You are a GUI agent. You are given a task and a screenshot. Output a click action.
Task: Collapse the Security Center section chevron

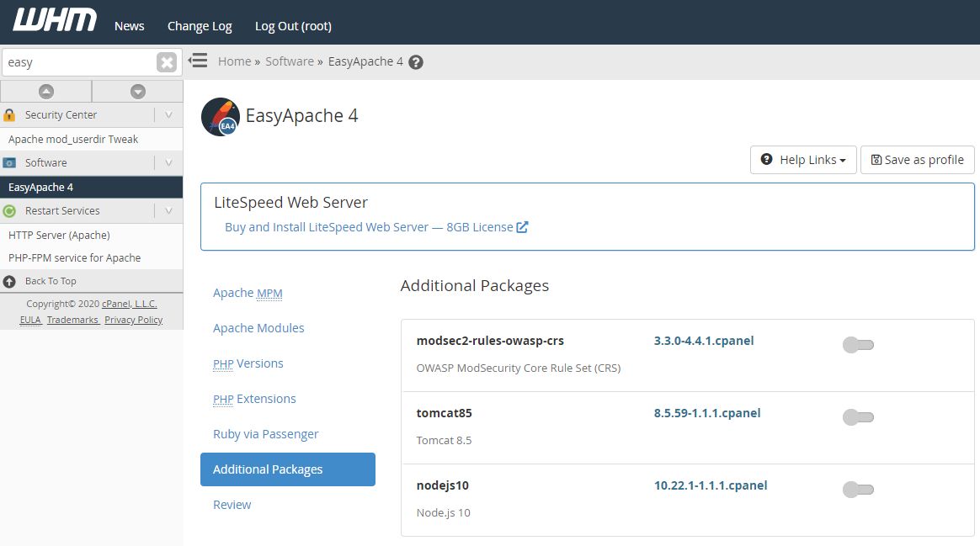[x=168, y=115]
